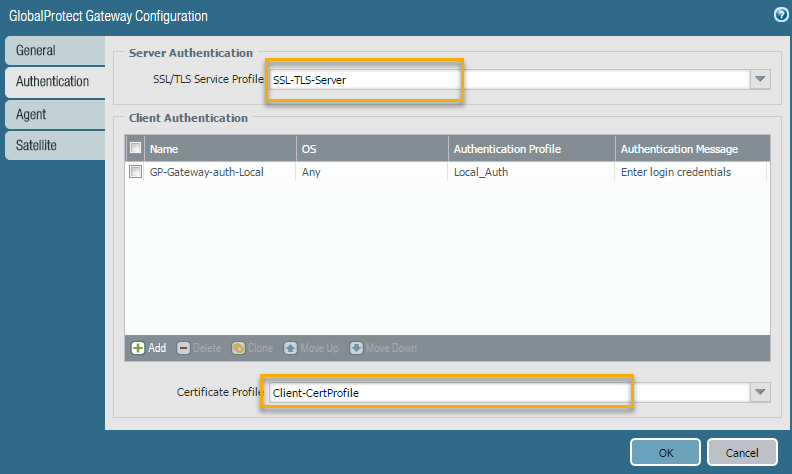Check the GP-Gateway-auth-Local row checkbox
The image size is (792, 474).
click(136, 172)
